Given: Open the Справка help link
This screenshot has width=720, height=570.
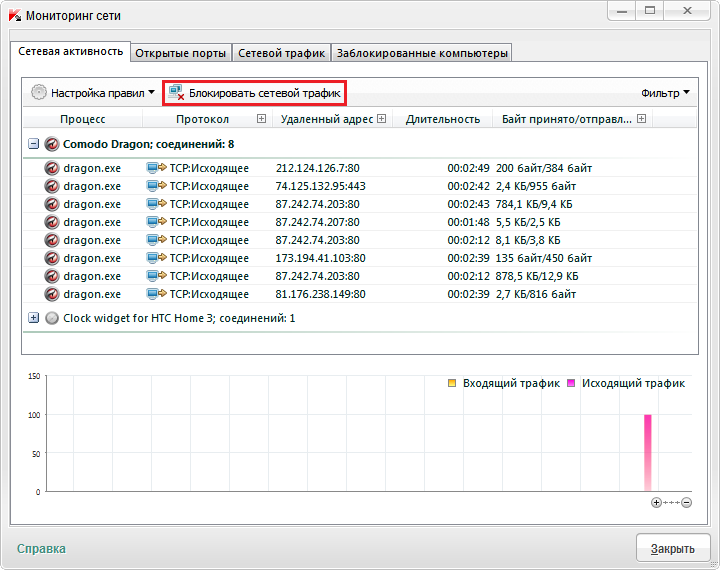Looking at the screenshot, I should coord(41,548).
